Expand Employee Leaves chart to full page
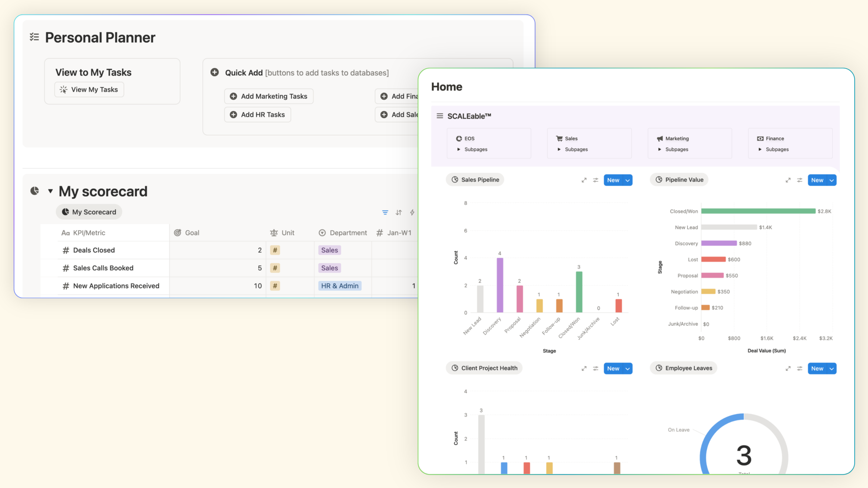This screenshot has height=488, width=868. [788, 368]
